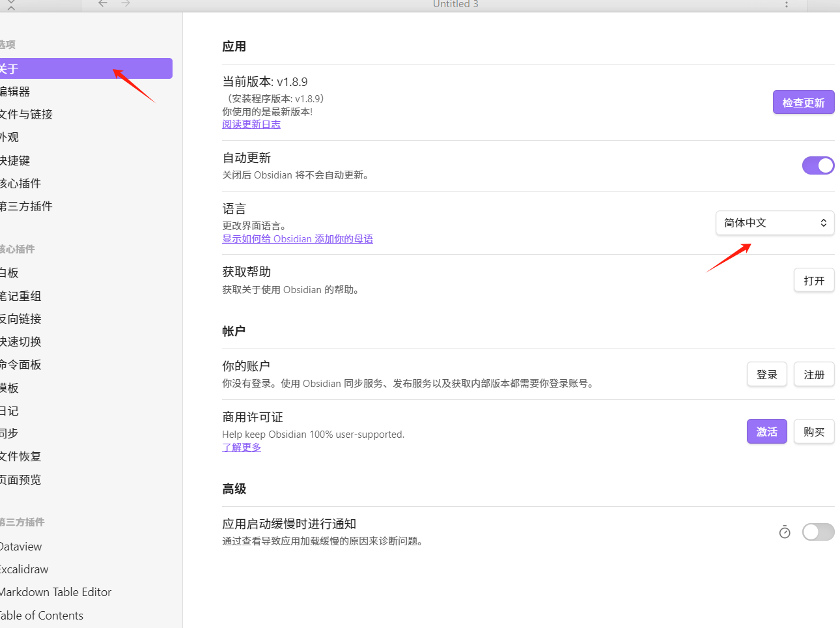Click the 帐户 section heading
Image resolution: width=840 pixels, height=628 pixels.
[234, 331]
